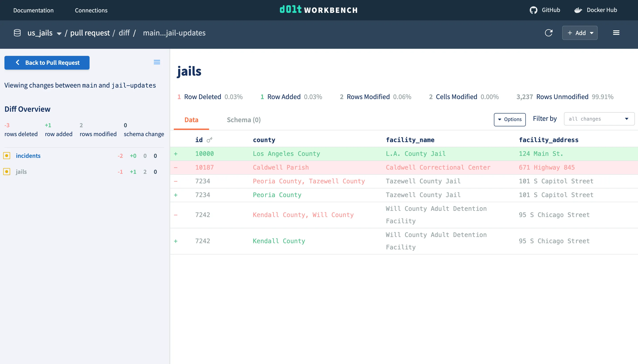Select the Data tab
This screenshot has width=638, height=364.
191,120
